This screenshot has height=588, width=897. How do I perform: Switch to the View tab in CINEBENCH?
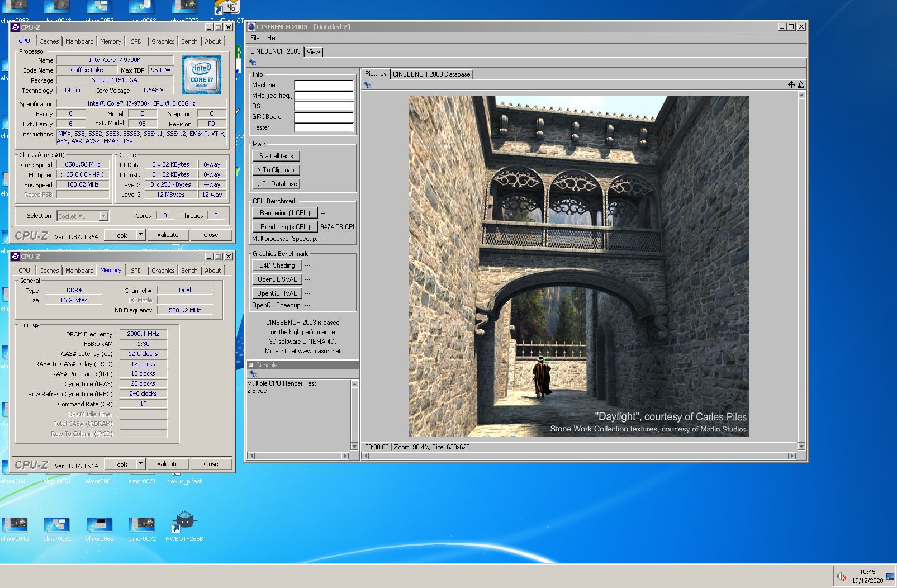[314, 52]
